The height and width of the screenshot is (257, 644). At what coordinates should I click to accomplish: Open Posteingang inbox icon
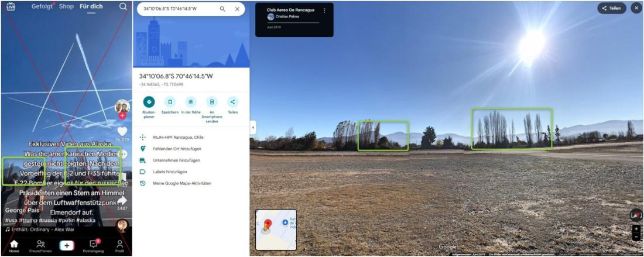tap(94, 244)
